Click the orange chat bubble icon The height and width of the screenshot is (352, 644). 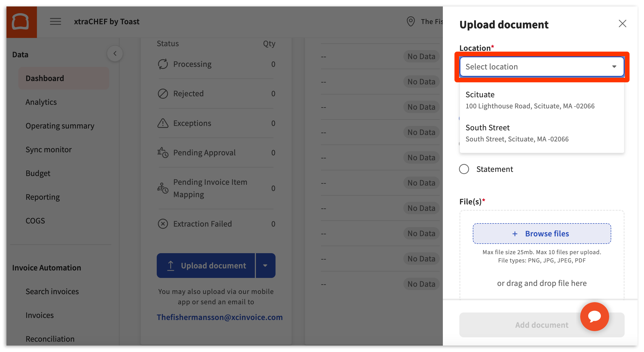(x=594, y=316)
